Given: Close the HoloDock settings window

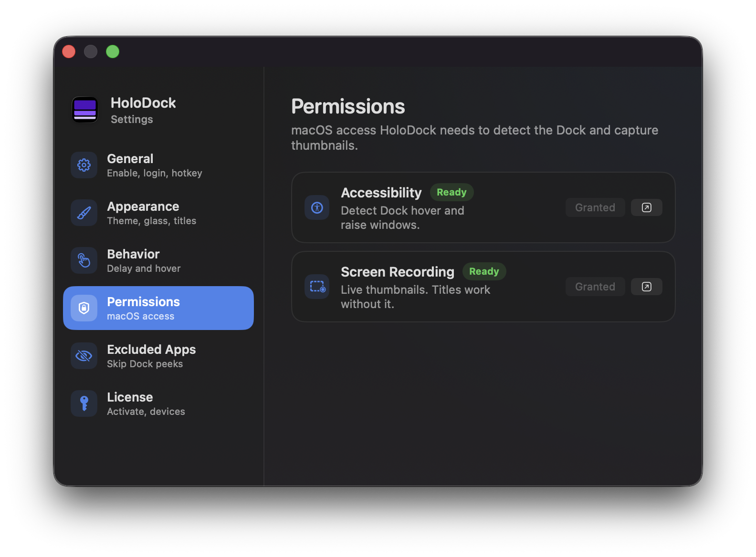Looking at the screenshot, I should (x=69, y=52).
